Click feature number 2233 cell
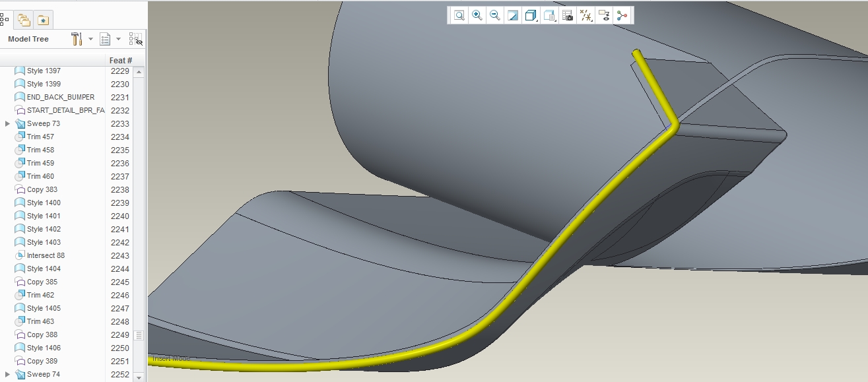The width and height of the screenshot is (868, 382). (x=119, y=123)
